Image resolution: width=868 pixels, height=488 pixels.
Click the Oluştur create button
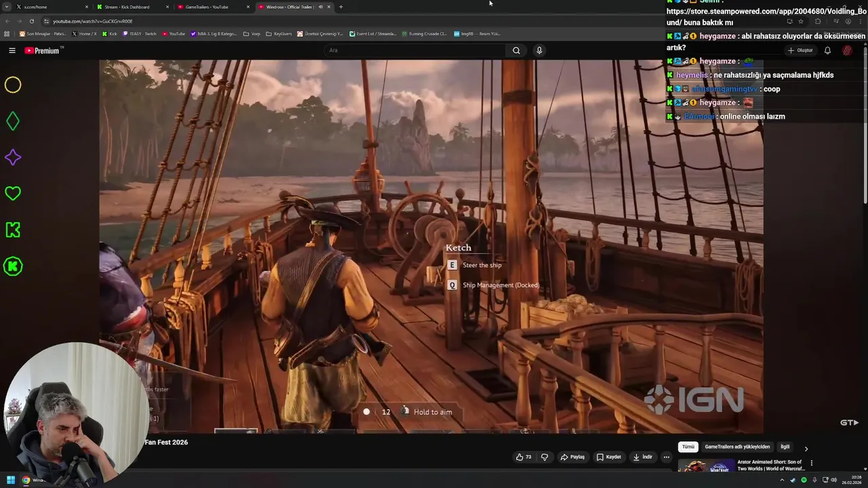800,50
